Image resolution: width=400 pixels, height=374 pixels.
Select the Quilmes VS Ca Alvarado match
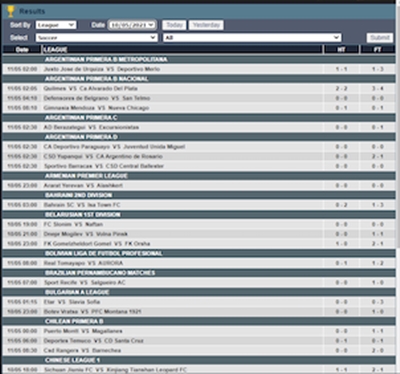[199, 88]
